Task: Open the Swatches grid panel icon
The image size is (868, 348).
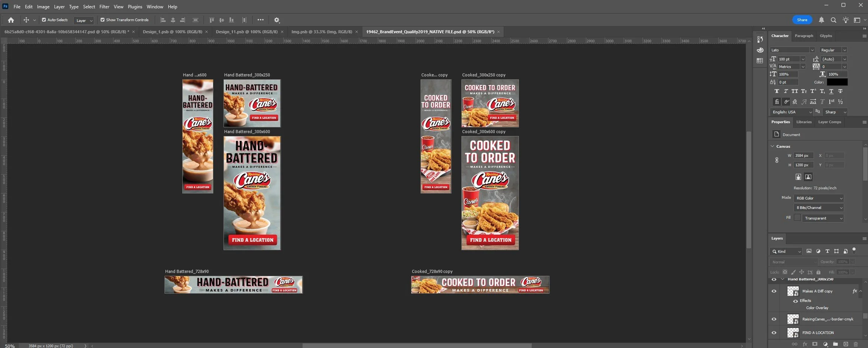Action: 760,60
